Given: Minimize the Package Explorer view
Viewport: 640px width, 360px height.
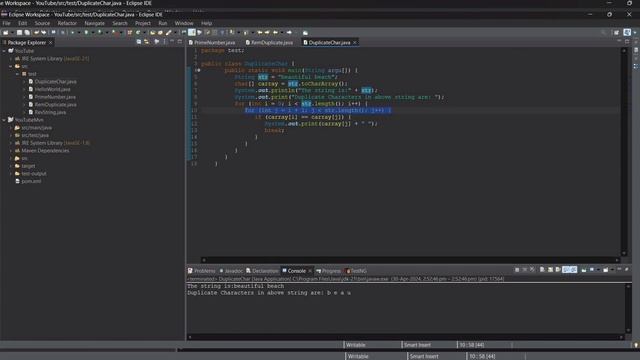Looking at the screenshot, I should 172,42.
